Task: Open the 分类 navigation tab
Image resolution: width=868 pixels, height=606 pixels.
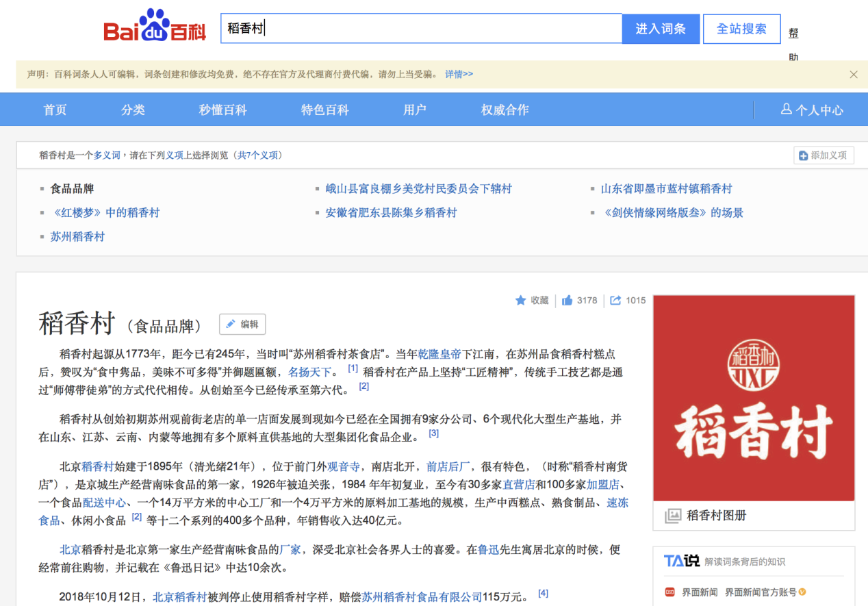Action: click(133, 110)
